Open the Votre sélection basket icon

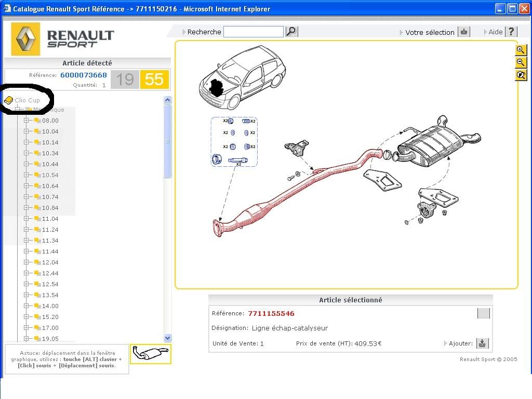[464, 32]
